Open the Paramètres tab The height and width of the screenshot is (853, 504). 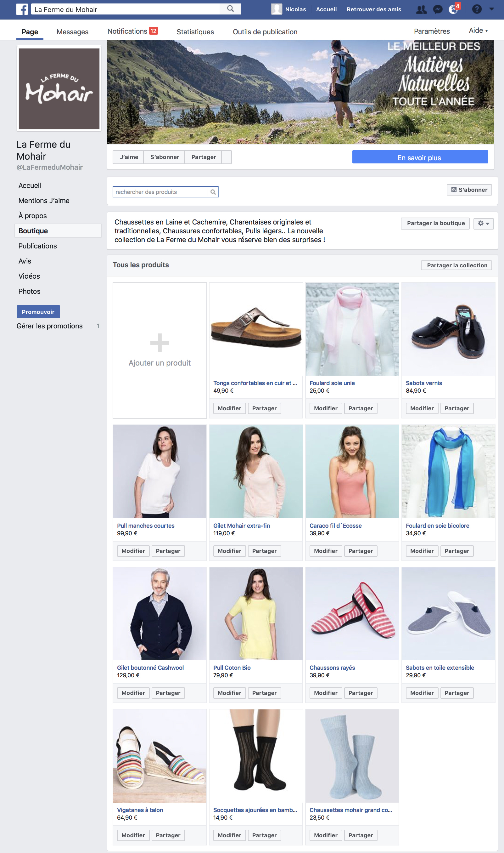(432, 31)
